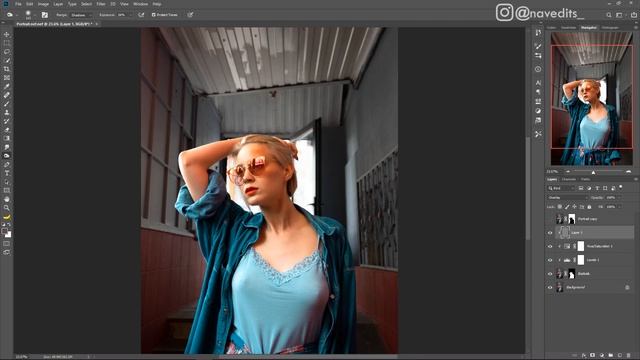Hide the Portrait layer
Image resolution: width=640 pixels, height=360 pixels.
click(x=550, y=274)
